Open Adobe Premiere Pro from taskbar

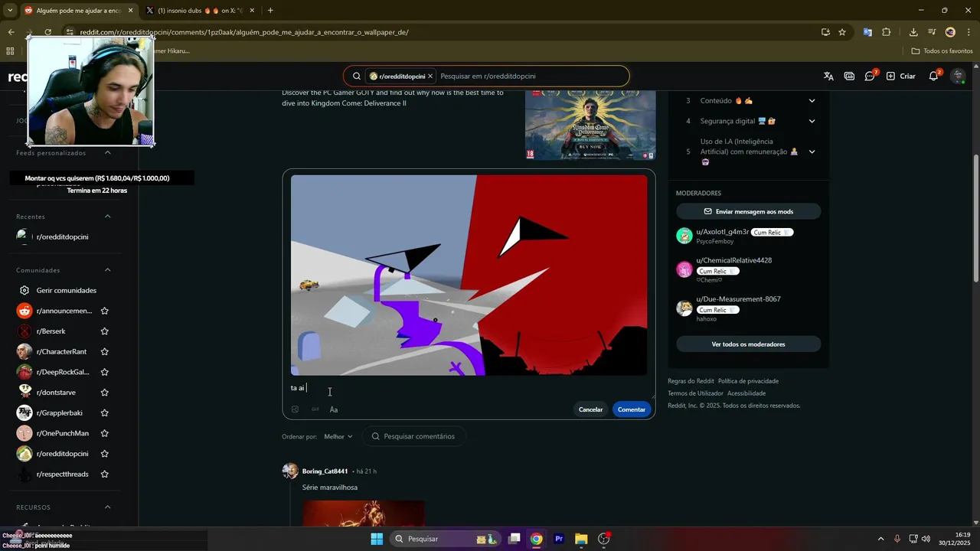[559, 539]
